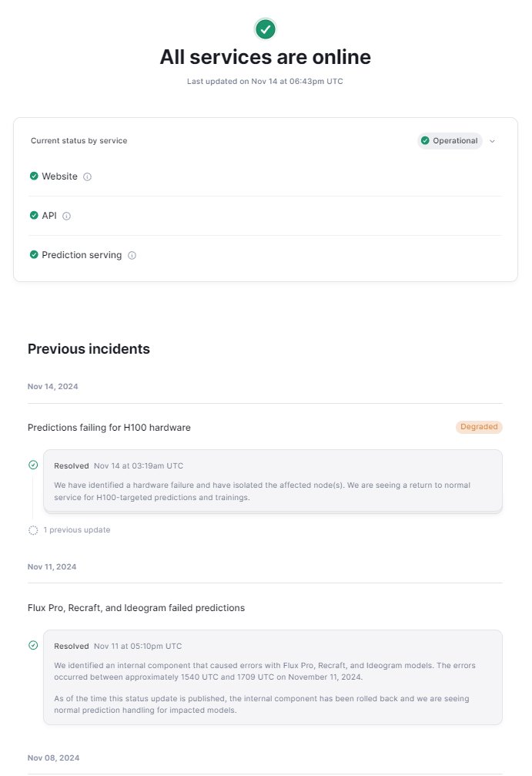Viewport: 532px width, 776px height.
Task: Click the green check icon beside API
Action: pyautogui.click(x=34, y=216)
